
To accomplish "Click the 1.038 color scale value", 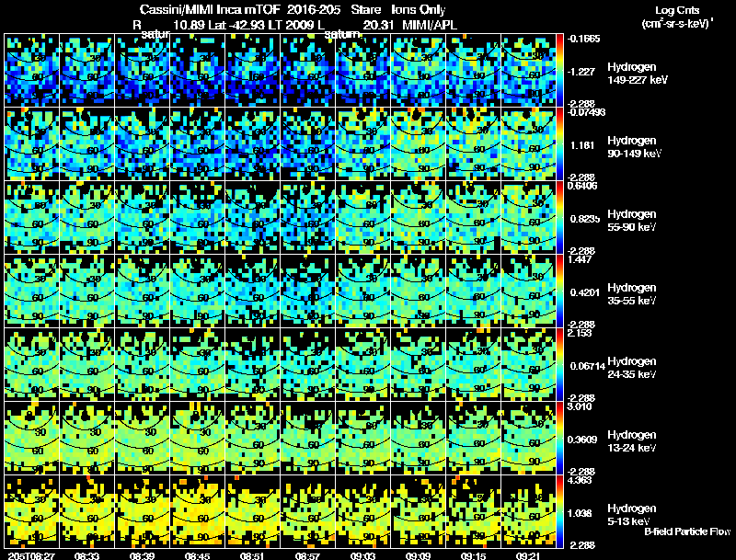I will tap(581, 514).
